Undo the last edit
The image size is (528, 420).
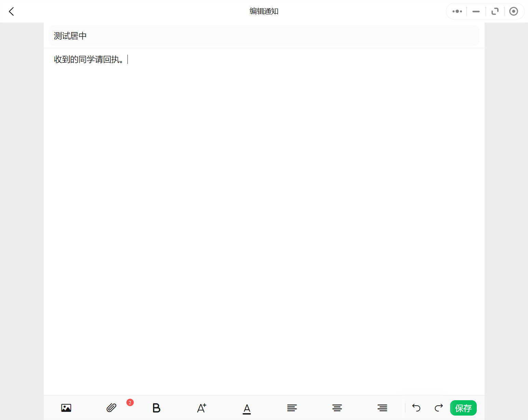point(416,407)
